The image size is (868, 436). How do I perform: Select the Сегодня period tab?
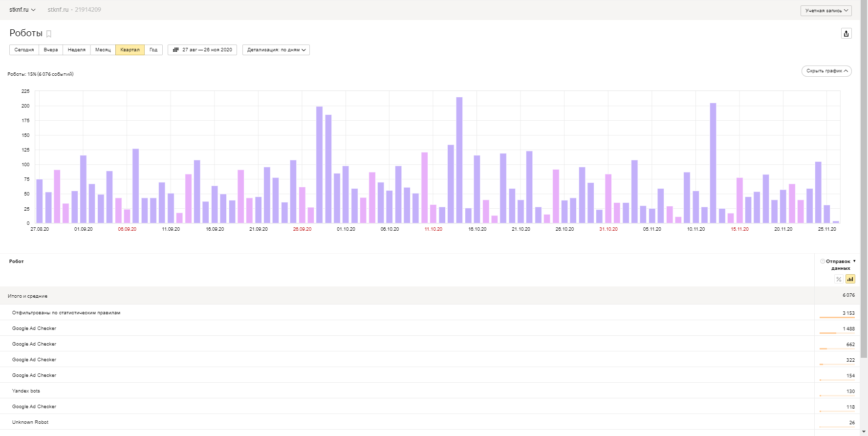(24, 50)
